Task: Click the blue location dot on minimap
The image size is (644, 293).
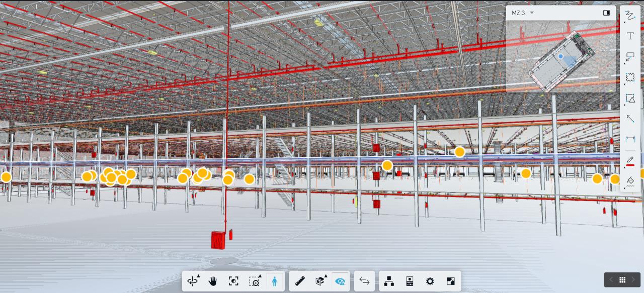Action: coord(561,57)
